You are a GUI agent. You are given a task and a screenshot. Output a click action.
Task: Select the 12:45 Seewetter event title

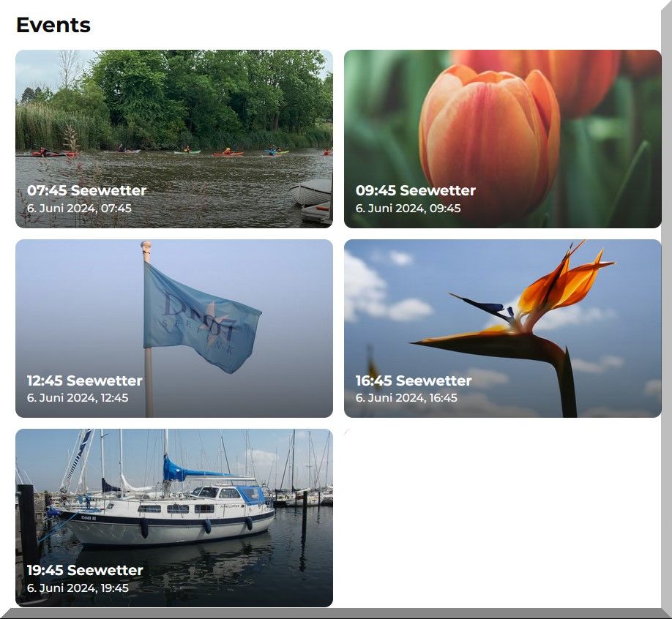[x=84, y=380]
